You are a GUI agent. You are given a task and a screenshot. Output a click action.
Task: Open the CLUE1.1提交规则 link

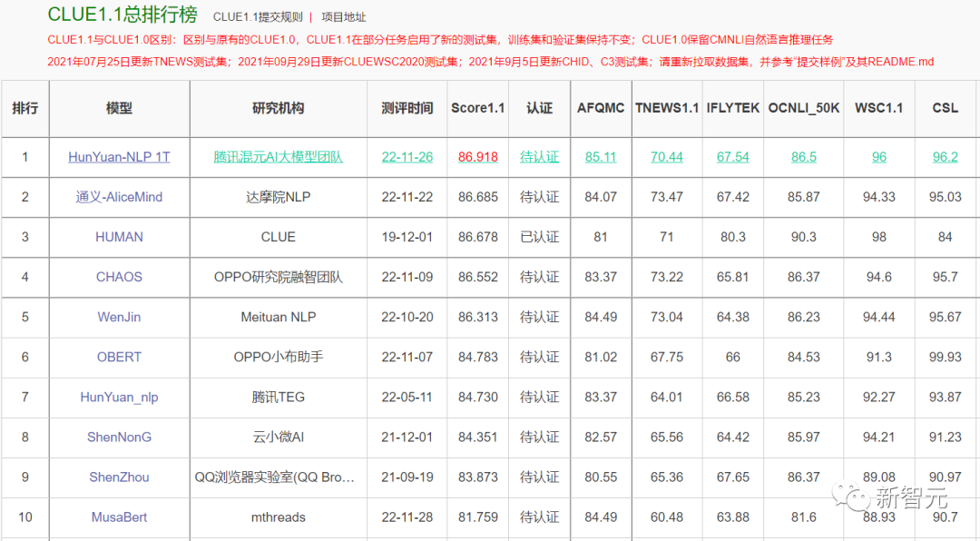point(258,17)
